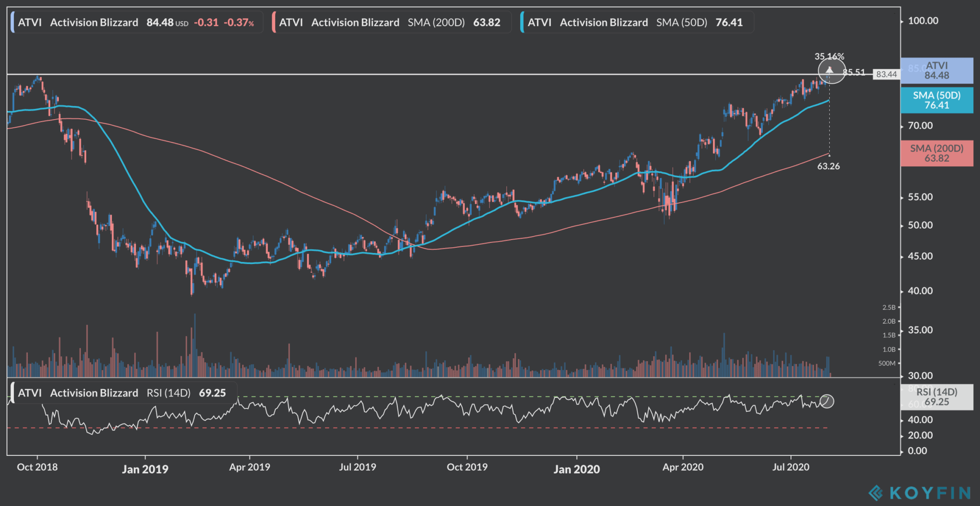Click the 500M volume axis label

(x=887, y=363)
